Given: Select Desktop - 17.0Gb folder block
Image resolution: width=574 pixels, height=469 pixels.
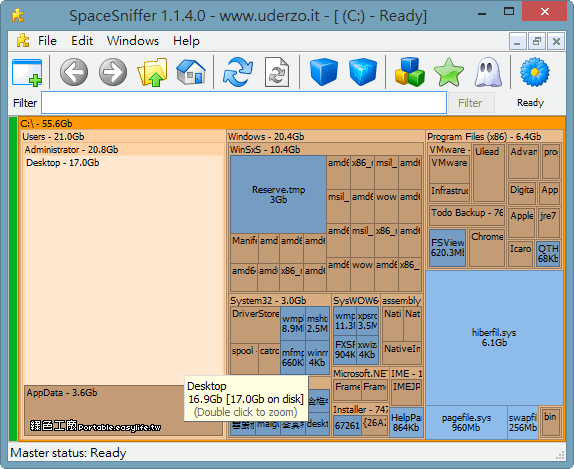Looking at the screenshot, I should (124, 269).
